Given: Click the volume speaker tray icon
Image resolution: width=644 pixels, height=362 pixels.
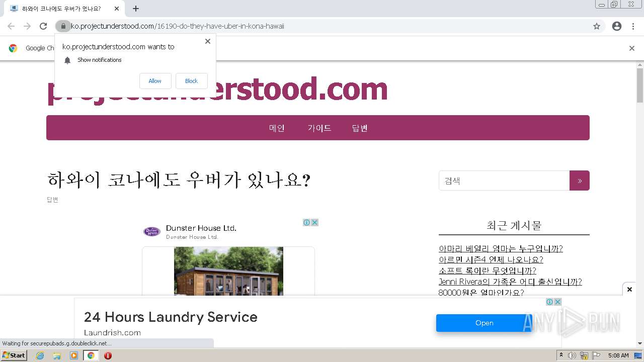Looking at the screenshot, I should coord(572,355).
